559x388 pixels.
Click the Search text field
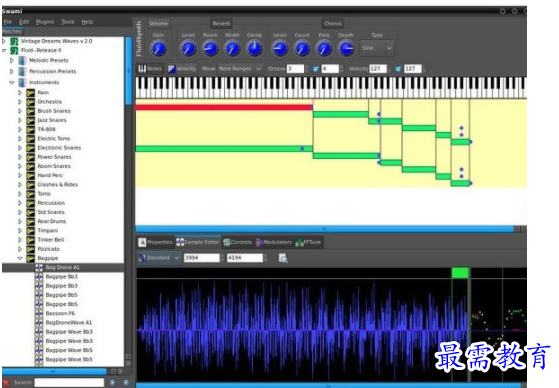69,382
